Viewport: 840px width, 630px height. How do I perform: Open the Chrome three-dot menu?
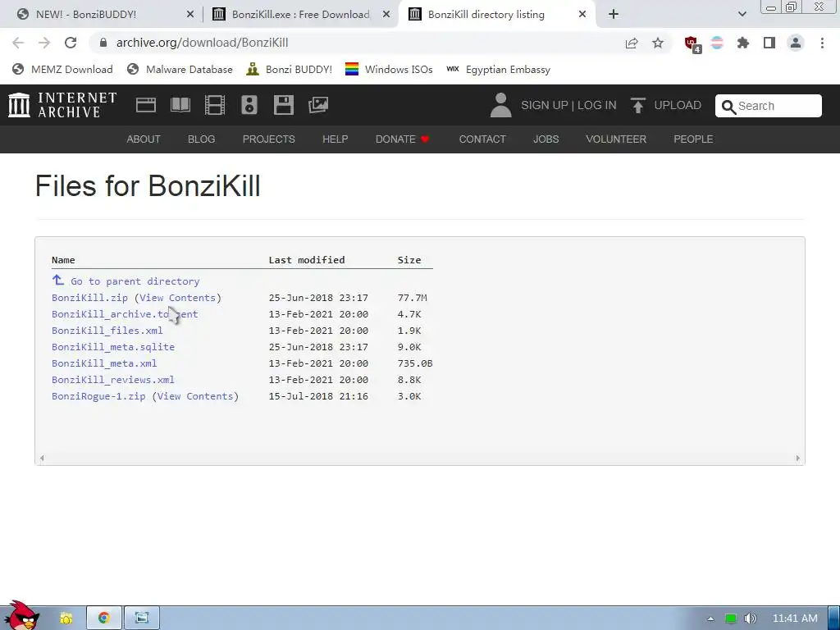822,43
